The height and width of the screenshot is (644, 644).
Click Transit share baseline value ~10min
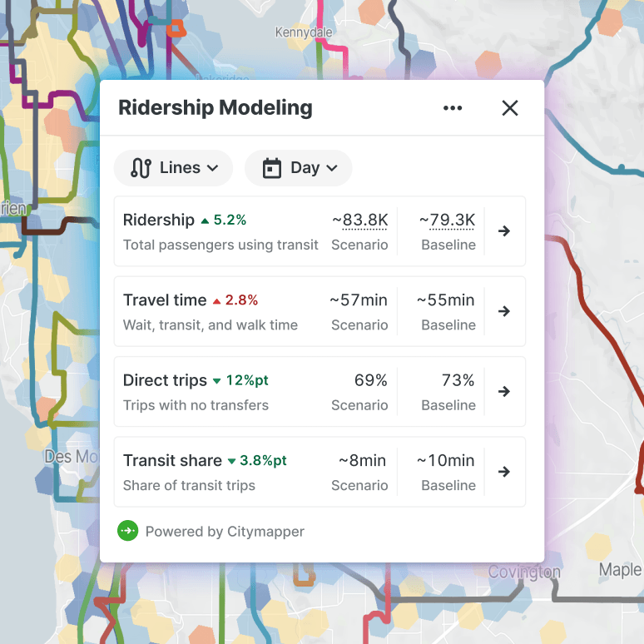click(x=446, y=460)
